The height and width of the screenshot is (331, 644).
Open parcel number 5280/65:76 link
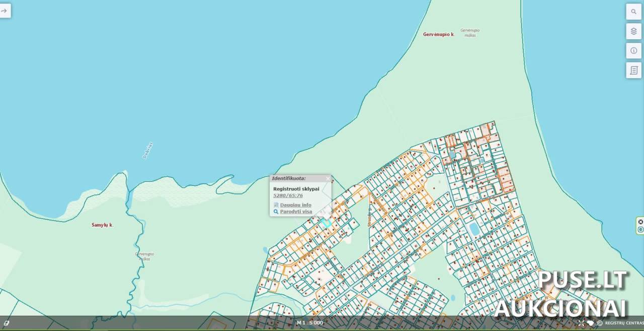(x=288, y=195)
